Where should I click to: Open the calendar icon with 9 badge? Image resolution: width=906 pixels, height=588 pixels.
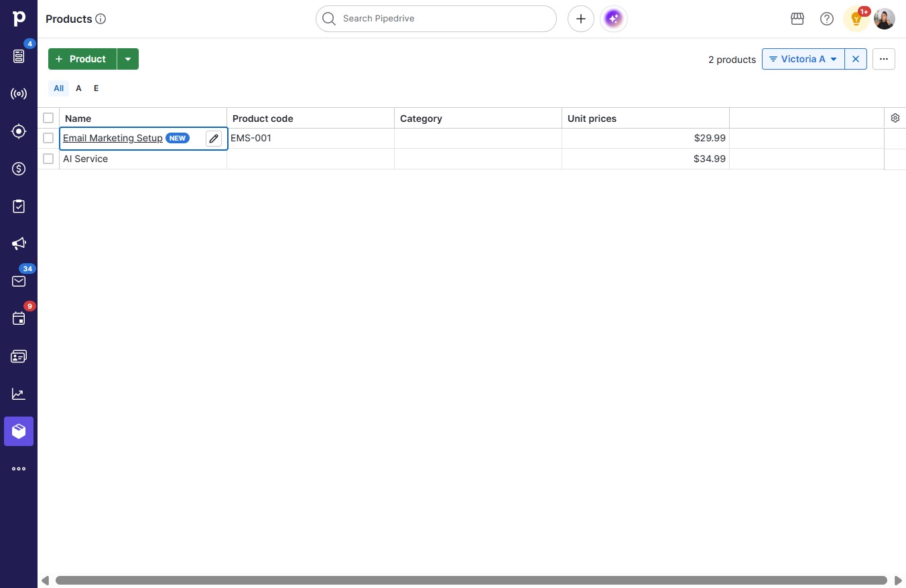click(19, 319)
